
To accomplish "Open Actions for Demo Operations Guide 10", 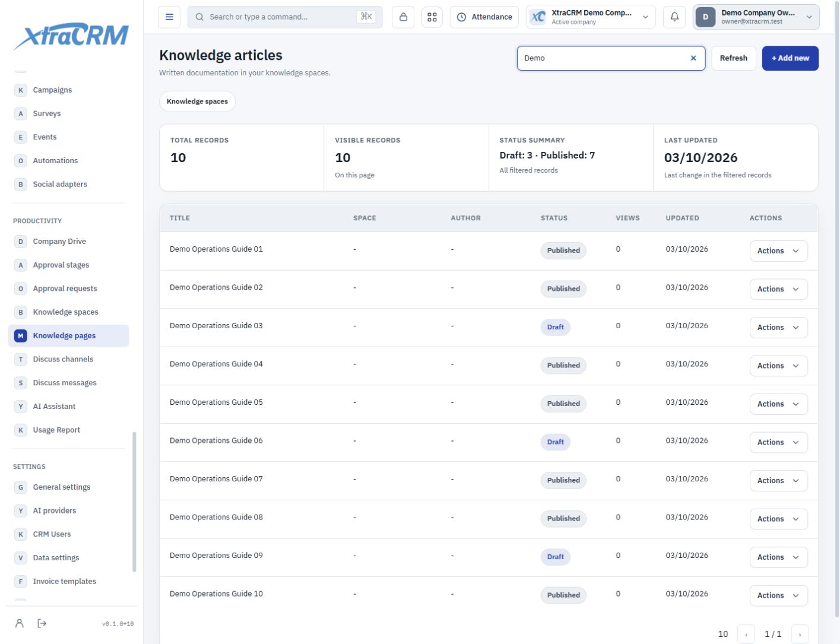I will (x=778, y=595).
